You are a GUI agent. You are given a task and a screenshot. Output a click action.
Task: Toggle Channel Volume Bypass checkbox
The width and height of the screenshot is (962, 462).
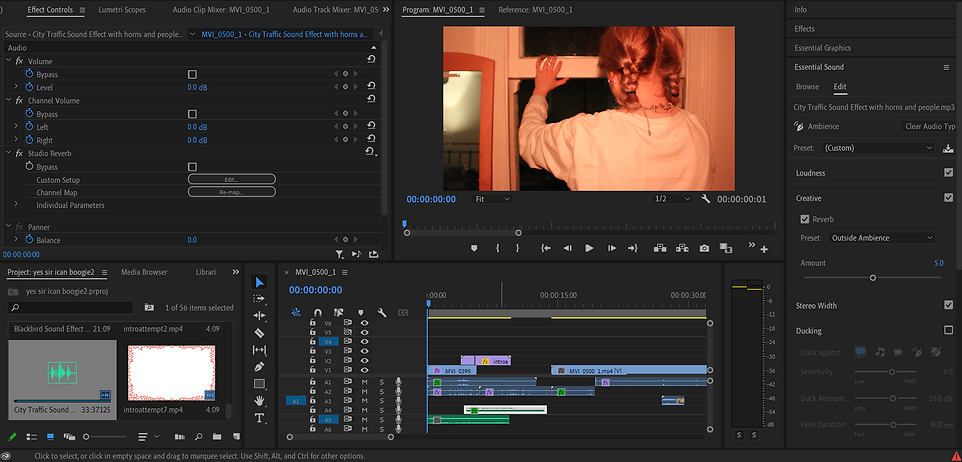[192, 114]
